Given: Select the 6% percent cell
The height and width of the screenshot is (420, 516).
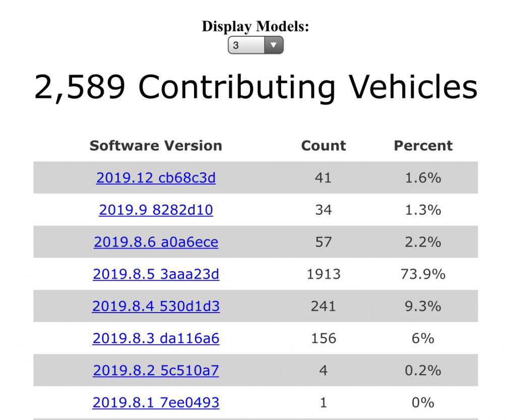Looking at the screenshot, I should [x=423, y=338].
